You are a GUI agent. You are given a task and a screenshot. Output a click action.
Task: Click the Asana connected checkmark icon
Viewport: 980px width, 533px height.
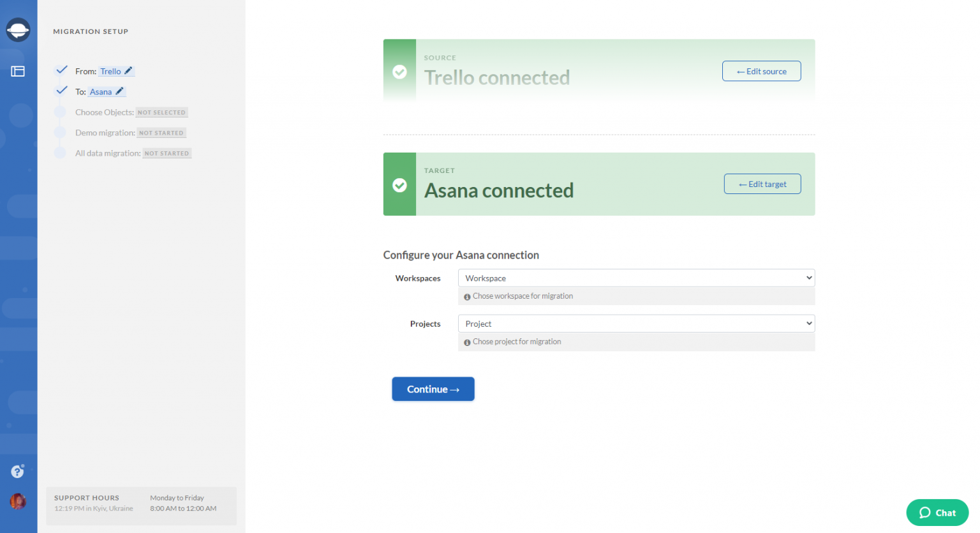click(x=399, y=185)
